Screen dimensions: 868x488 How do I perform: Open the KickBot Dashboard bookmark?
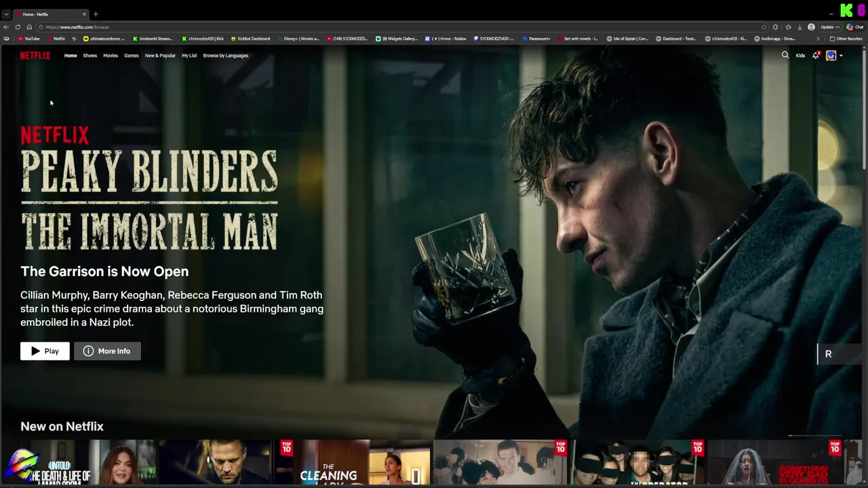coord(250,39)
